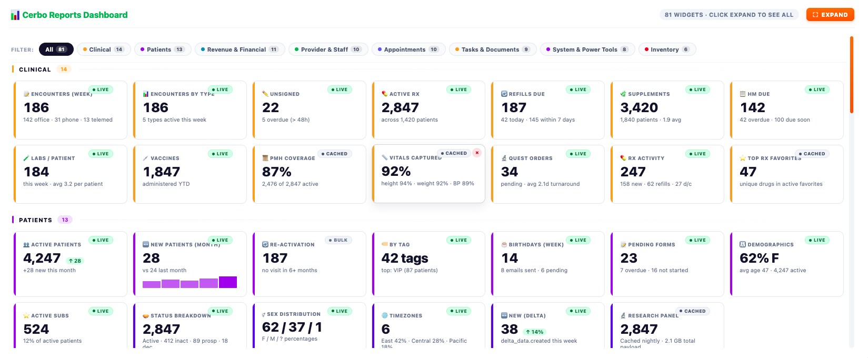Filter by System & Power Tools category
The width and height of the screenshot is (868, 358).
(x=587, y=49)
